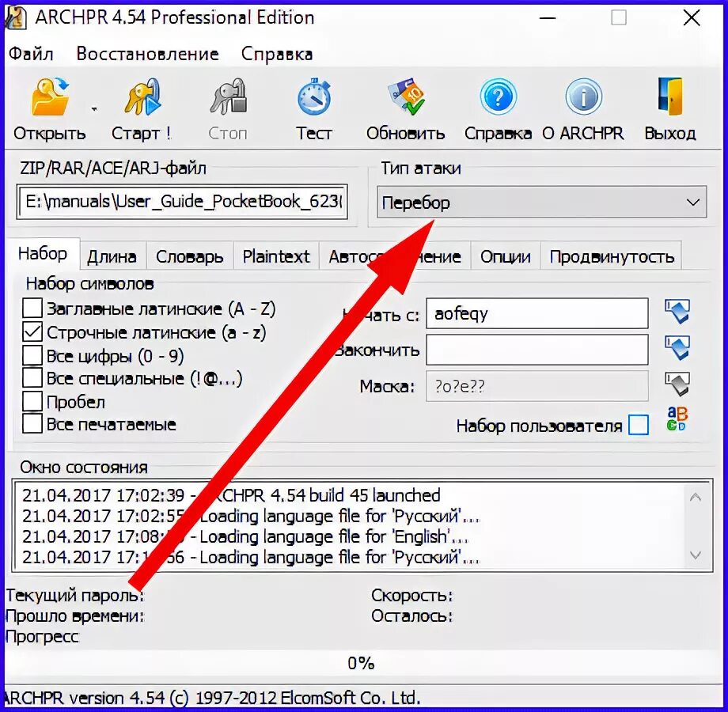Switch to the Набор tab
Screen dimensions: 728x712
click(43, 254)
